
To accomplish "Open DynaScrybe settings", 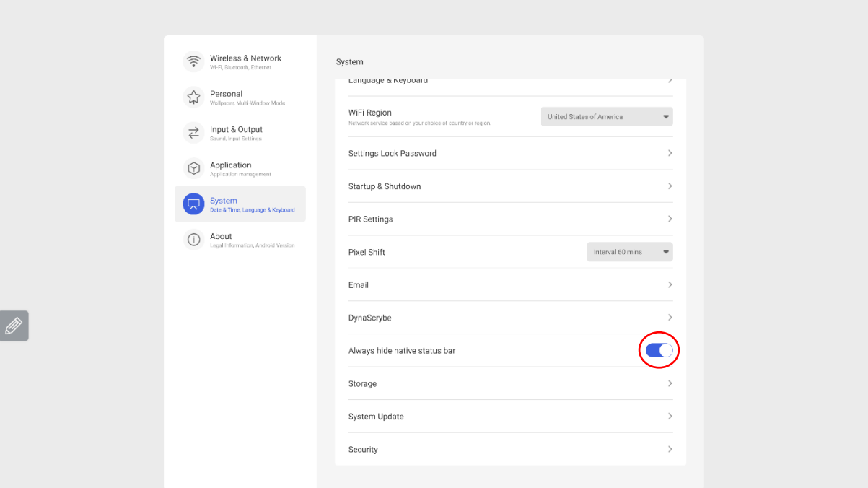I will (511, 318).
